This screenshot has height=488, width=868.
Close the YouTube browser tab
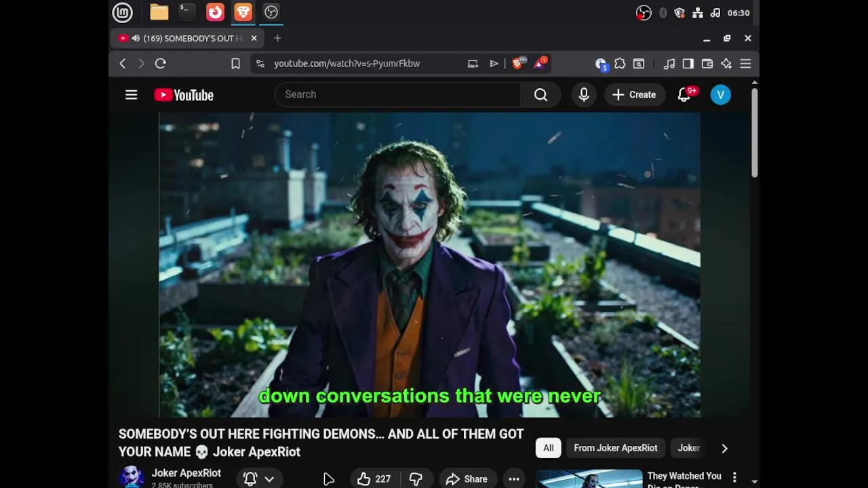tap(254, 39)
